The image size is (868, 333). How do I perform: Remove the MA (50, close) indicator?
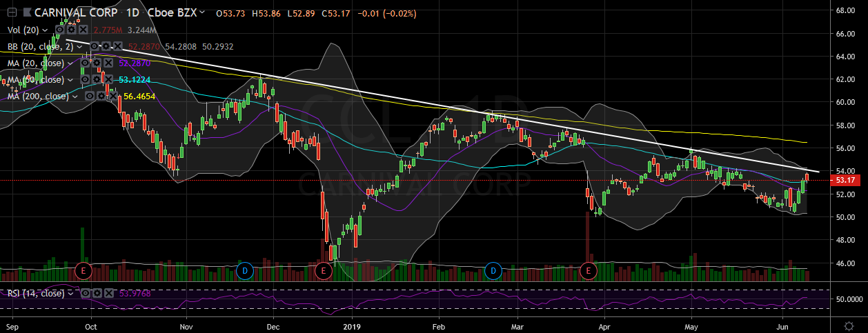tap(108, 79)
